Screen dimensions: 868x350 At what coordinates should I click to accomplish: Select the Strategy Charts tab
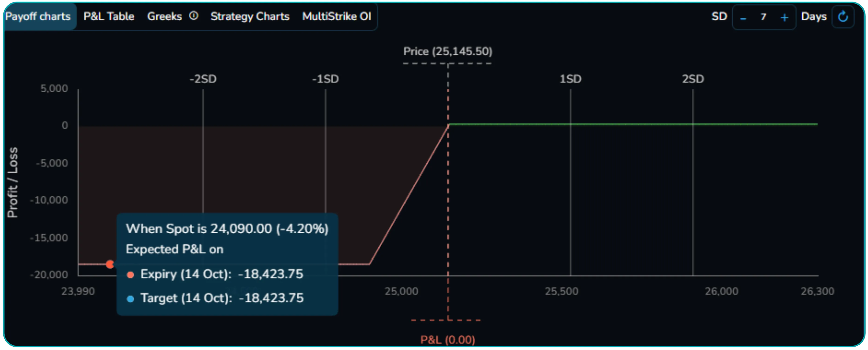[x=250, y=17]
